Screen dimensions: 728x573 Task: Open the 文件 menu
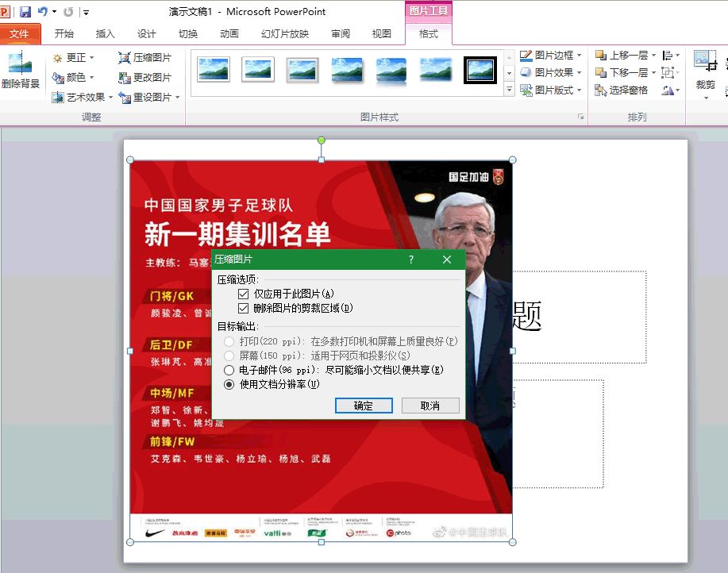(x=21, y=33)
